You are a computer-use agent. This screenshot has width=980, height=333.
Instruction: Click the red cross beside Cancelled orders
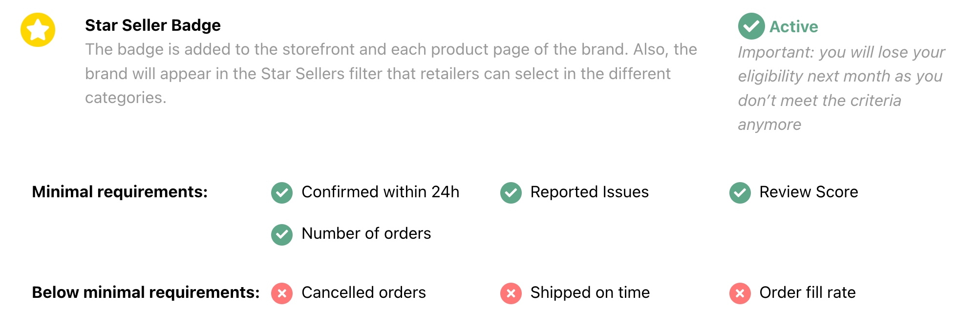tap(282, 293)
